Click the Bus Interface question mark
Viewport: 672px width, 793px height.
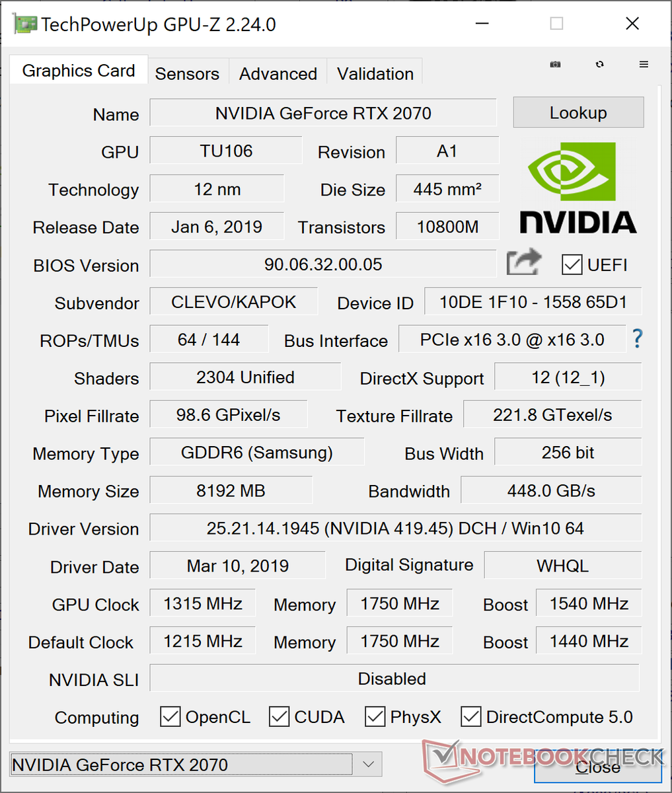[637, 339]
